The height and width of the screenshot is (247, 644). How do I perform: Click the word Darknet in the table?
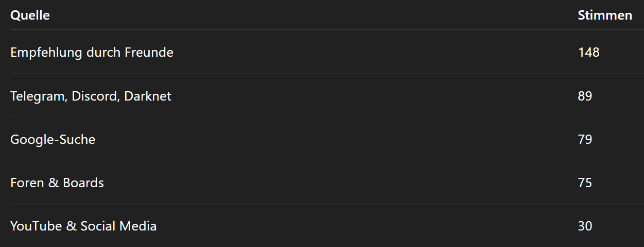tap(148, 96)
